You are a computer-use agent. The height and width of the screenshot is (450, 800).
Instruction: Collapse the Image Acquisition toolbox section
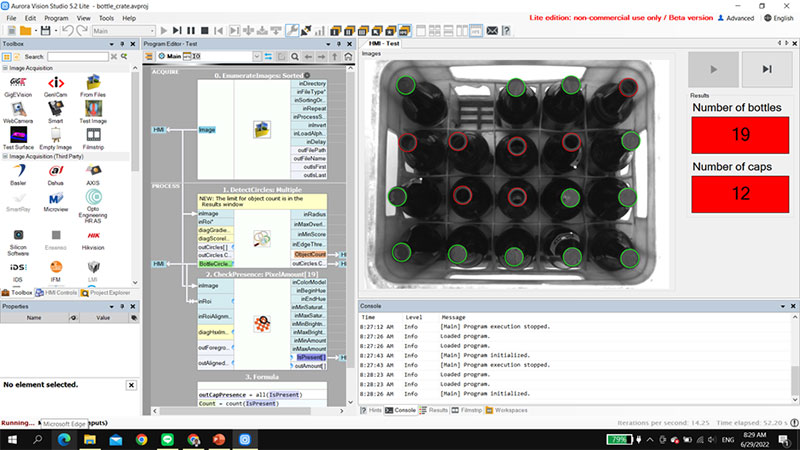(x=5, y=68)
